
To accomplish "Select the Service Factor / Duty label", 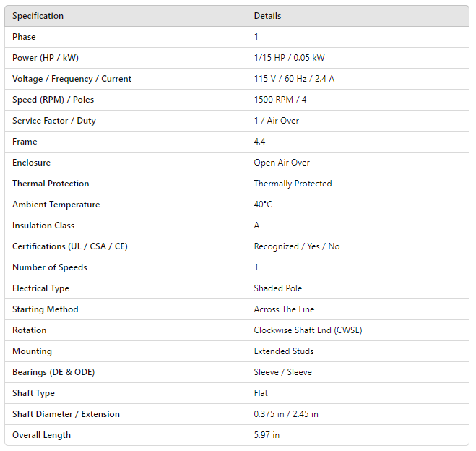I will tap(54, 121).
